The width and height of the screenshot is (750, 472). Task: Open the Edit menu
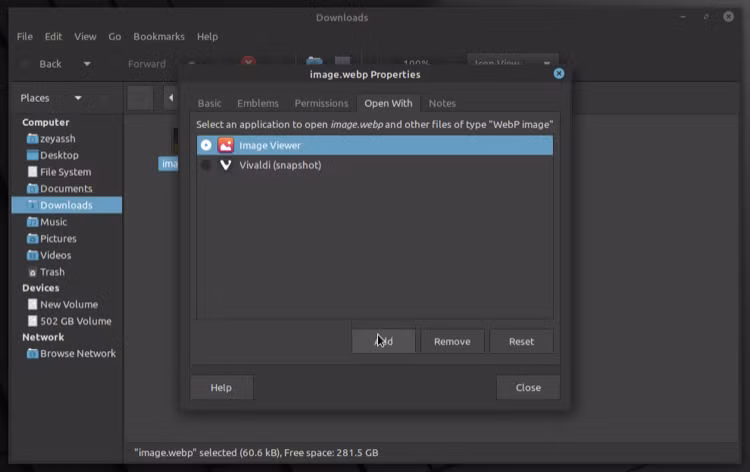53,36
